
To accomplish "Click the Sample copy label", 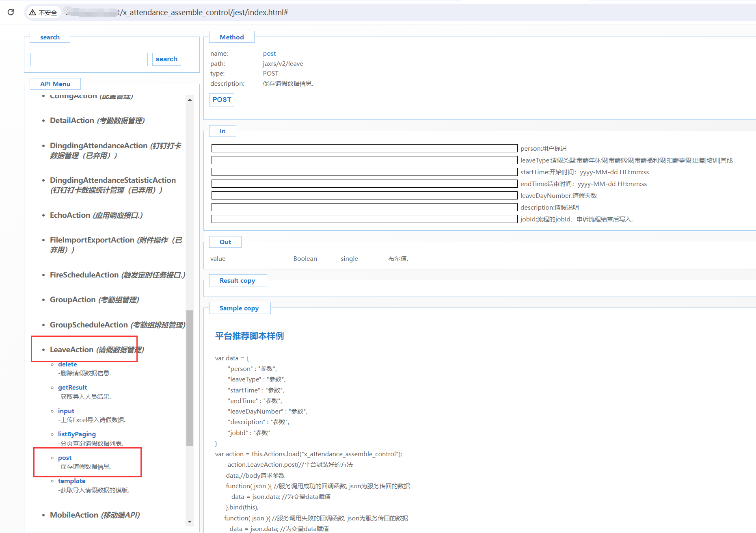I will click(x=239, y=308).
